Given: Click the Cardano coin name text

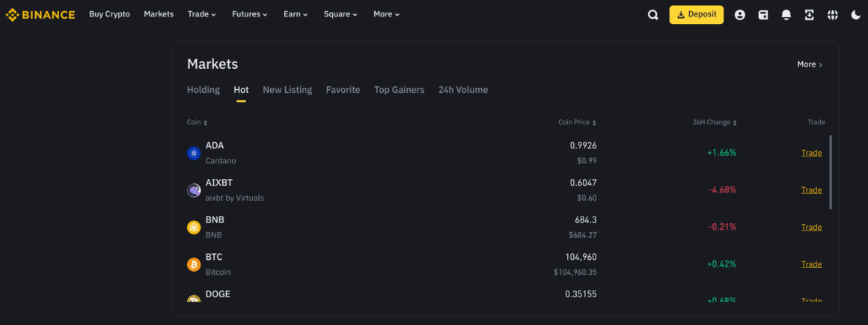Looking at the screenshot, I should pyautogui.click(x=221, y=161).
